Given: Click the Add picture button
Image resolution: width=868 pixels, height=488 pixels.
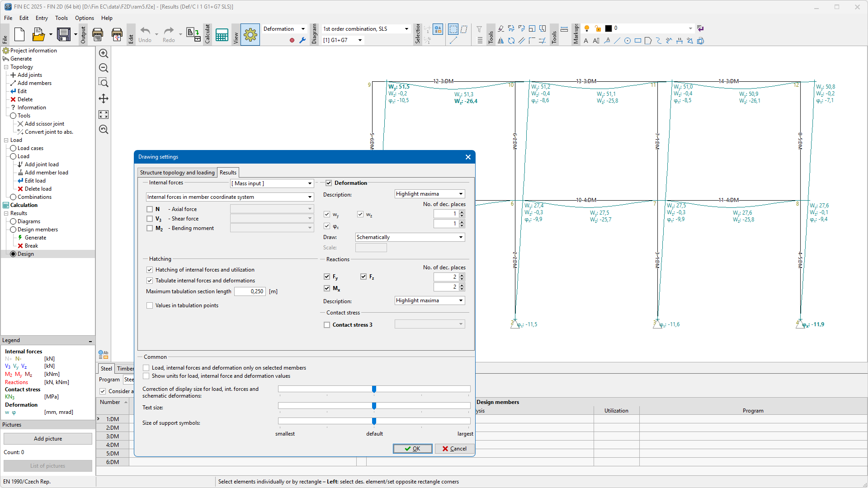Looking at the screenshot, I should (x=48, y=439).
